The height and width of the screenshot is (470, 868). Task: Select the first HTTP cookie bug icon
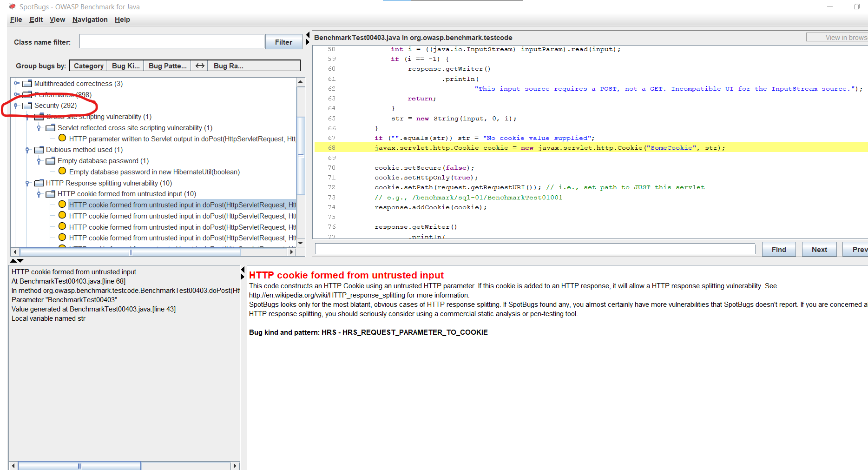click(x=62, y=204)
